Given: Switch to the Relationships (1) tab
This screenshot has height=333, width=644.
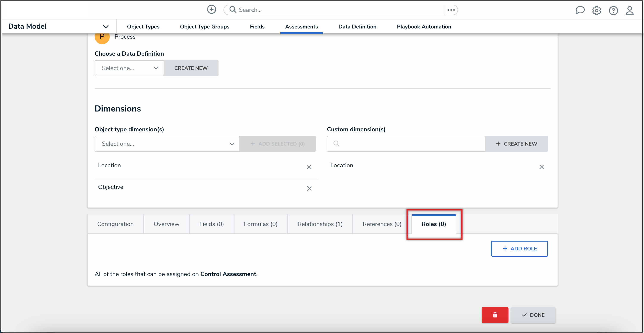Looking at the screenshot, I should [x=320, y=224].
